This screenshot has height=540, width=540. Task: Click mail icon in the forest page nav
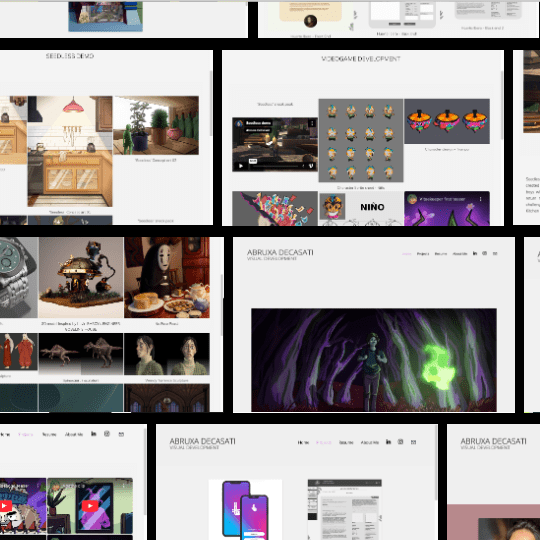pos(495,253)
